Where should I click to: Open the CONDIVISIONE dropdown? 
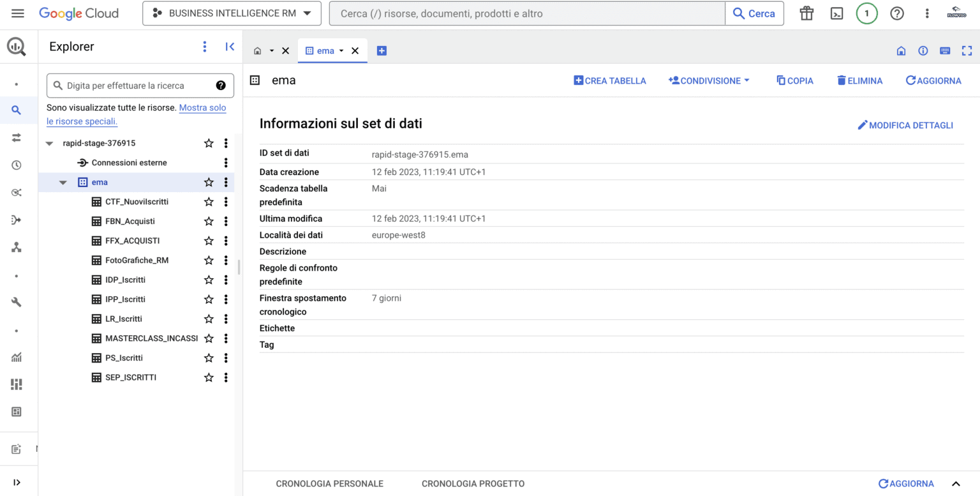708,80
